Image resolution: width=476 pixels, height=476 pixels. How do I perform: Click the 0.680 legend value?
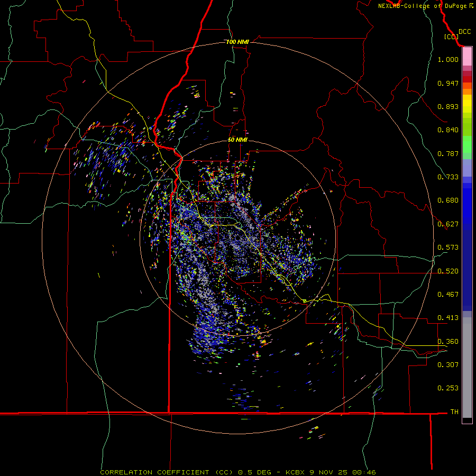click(x=448, y=200)
